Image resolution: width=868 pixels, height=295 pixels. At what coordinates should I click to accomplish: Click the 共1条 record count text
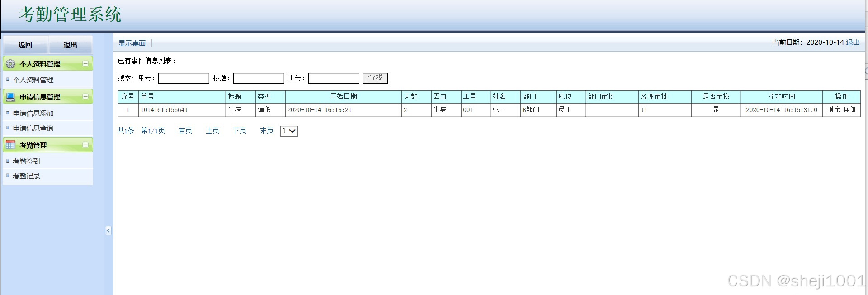tap(126, 131)
